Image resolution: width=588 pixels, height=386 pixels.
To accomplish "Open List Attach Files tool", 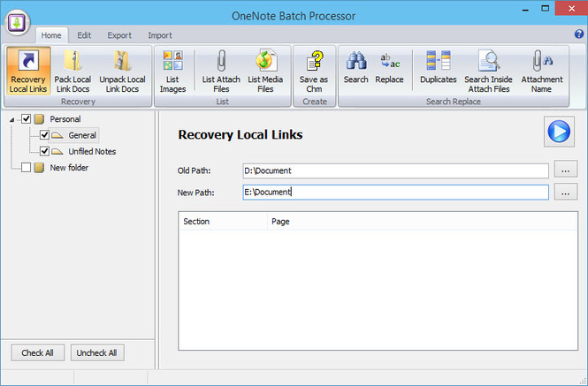I will tap(220, 72).
